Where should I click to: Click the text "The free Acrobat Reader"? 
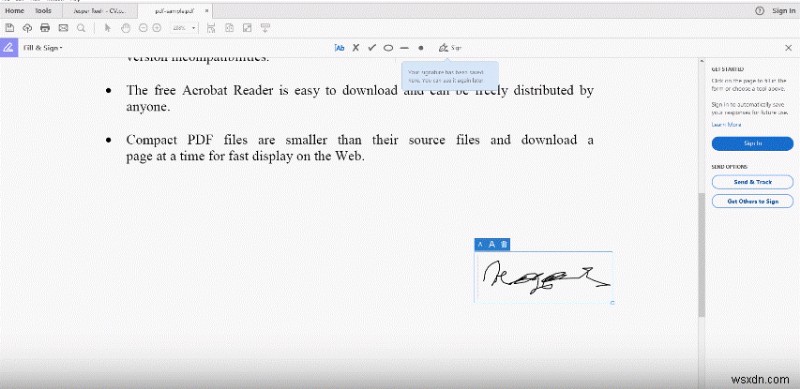(x=200, y=90)
